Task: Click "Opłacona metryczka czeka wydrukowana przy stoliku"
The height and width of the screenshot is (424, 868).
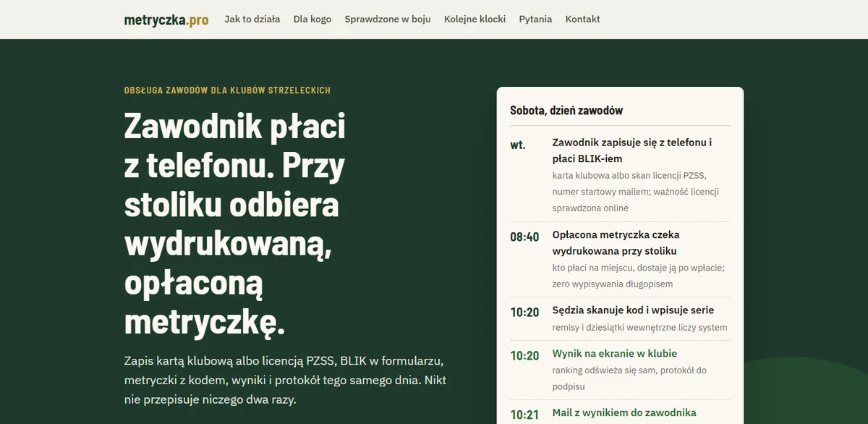Action: click(616, 242)
